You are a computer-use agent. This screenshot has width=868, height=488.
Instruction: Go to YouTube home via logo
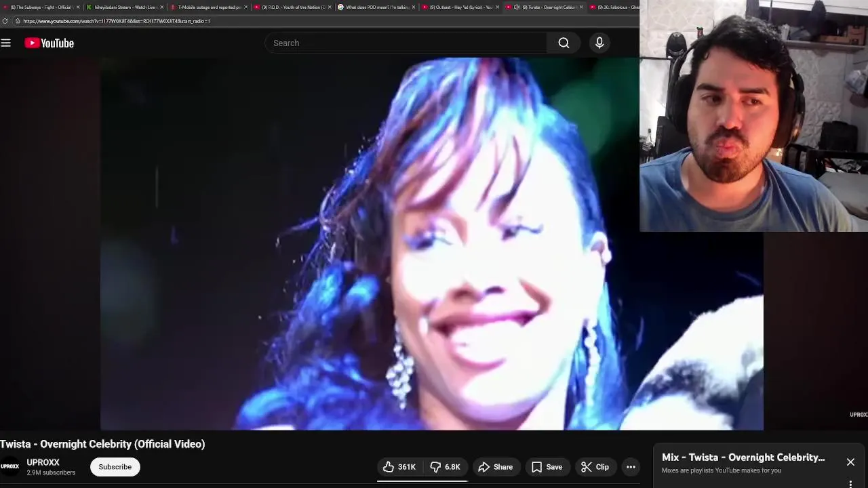[x=50, y=43]
